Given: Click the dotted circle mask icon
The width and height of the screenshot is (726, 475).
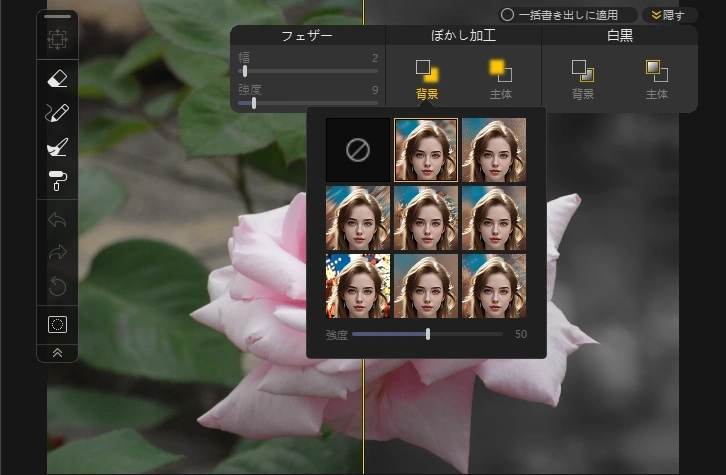Looking at the screenshot, I should coord(57,324).
